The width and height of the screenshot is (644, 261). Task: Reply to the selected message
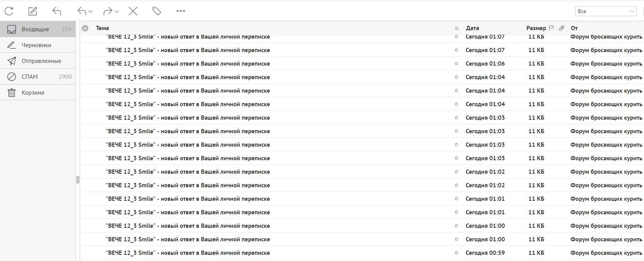point(57,11)
